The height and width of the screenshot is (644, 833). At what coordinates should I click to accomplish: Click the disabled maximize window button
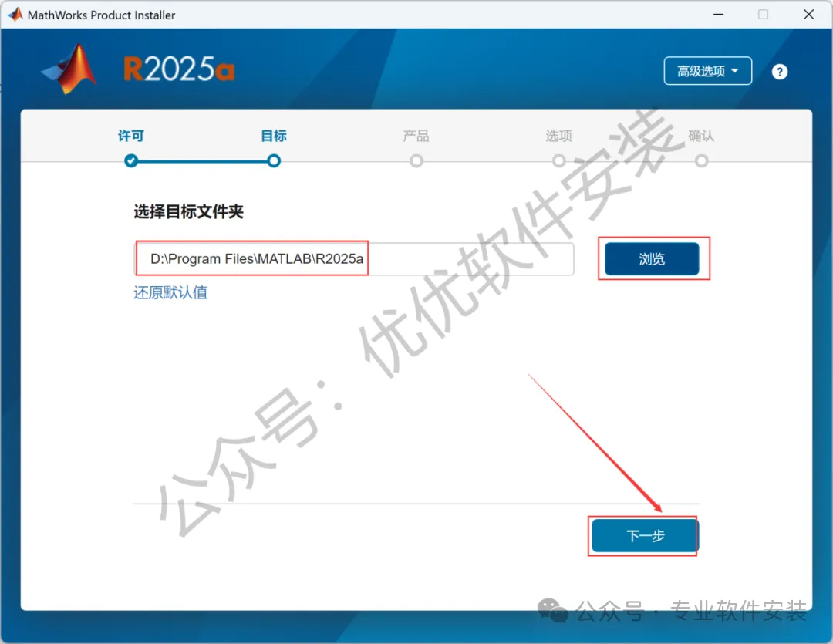[763, 15]
